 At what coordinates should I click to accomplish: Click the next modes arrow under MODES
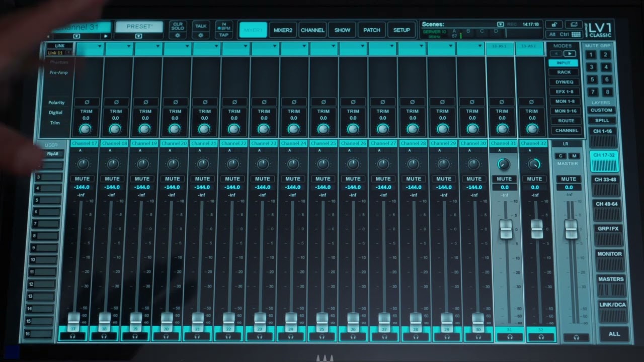pyautogui.click(x=570, y=53)
